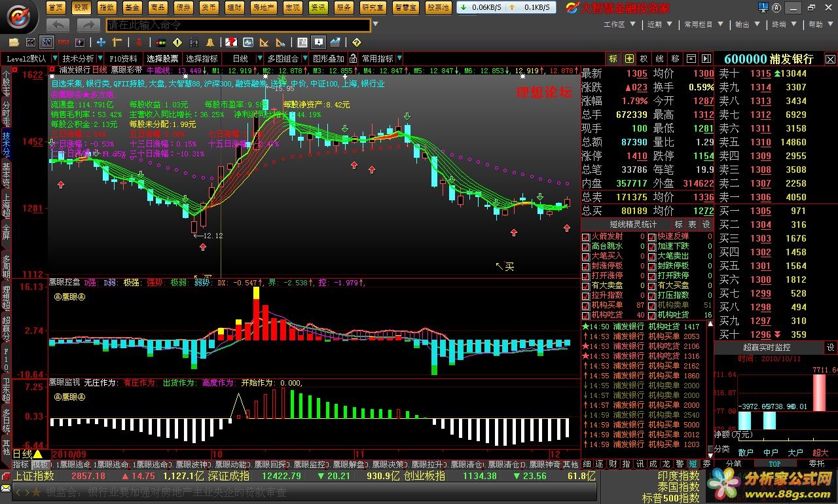The image size is (838, 504).
Task: Open the folder icon in the toolbar
Action: [x=14, y=43]
